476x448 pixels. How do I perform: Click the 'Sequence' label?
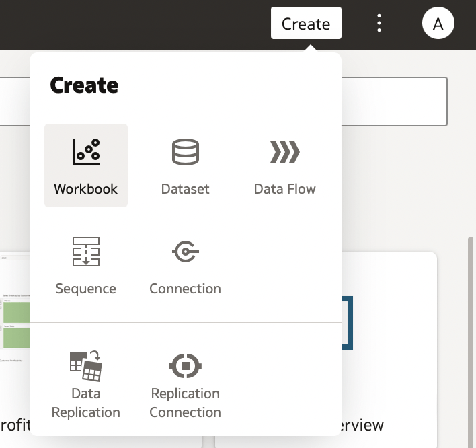(85, 289)
